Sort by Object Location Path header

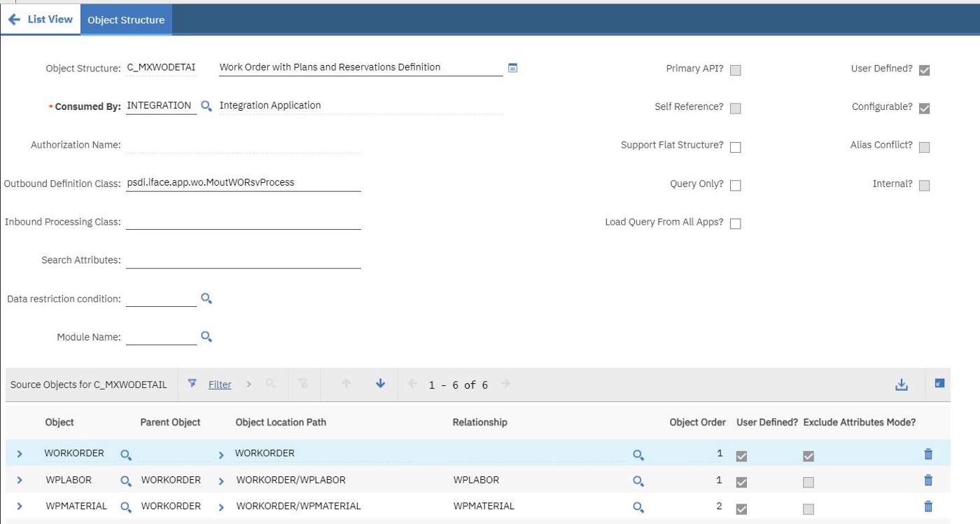[281, 422]
